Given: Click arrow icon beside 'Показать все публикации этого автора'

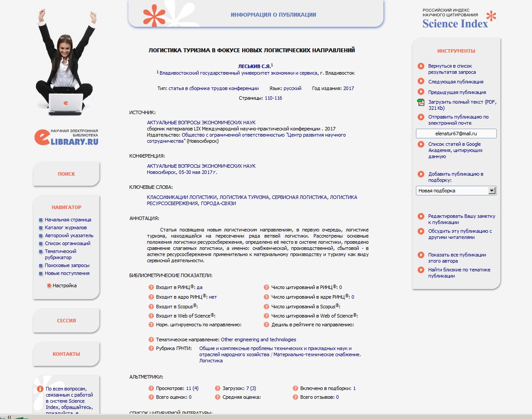Looking at the screenshot, I should [x=421, y=255].
